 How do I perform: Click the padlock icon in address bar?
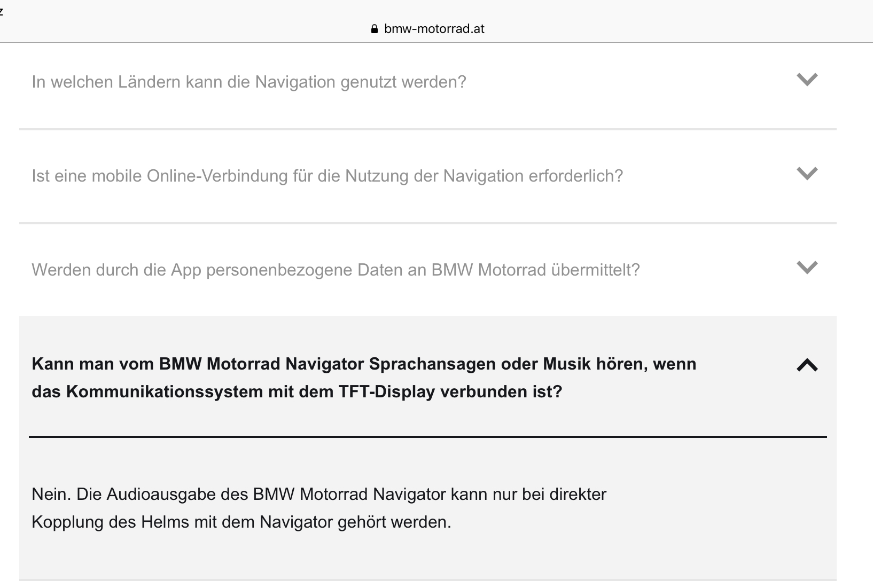click(x=374, y=29)
